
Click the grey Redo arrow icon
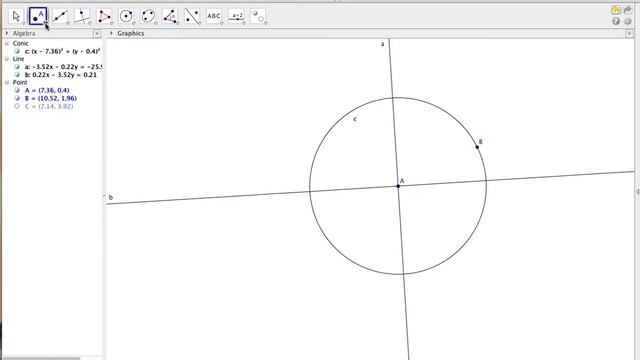click(627, 10)
